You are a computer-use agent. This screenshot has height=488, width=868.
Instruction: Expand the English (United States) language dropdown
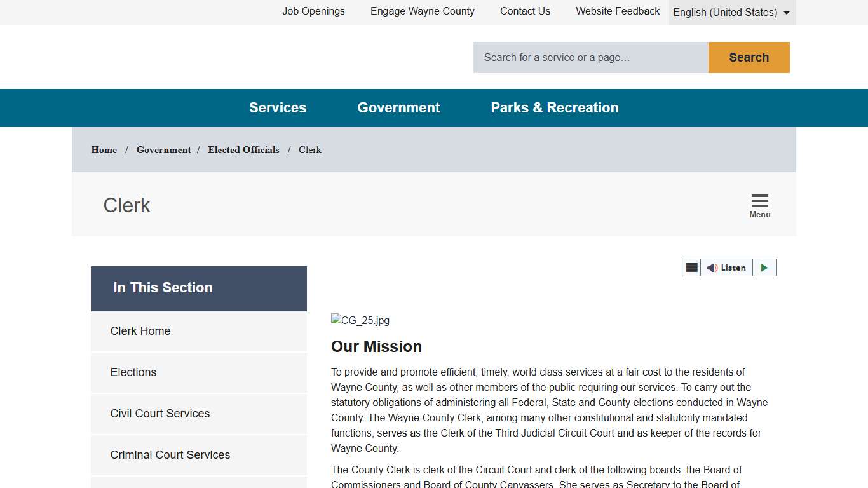(731, 13)
